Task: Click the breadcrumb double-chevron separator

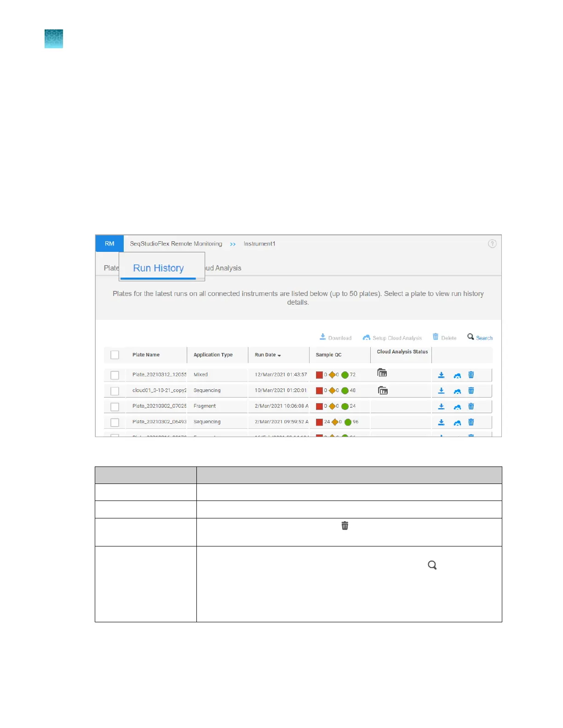Action: [233, 244]
